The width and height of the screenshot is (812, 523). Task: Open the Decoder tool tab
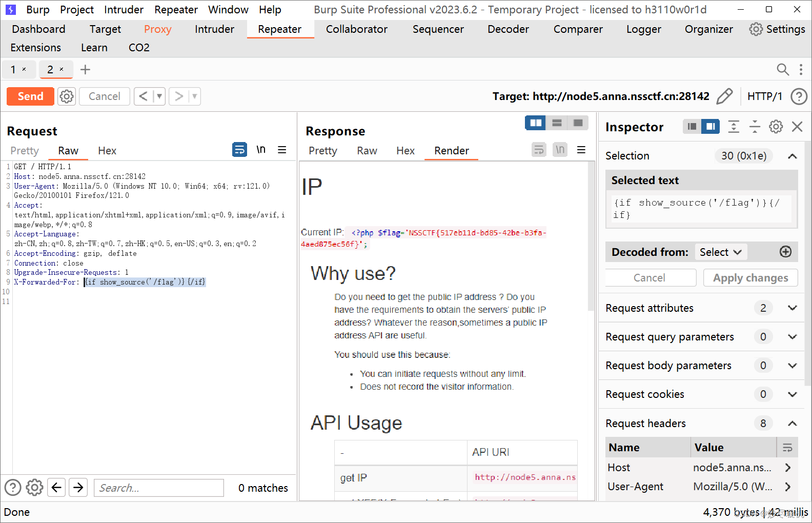(x=508, y=29)
